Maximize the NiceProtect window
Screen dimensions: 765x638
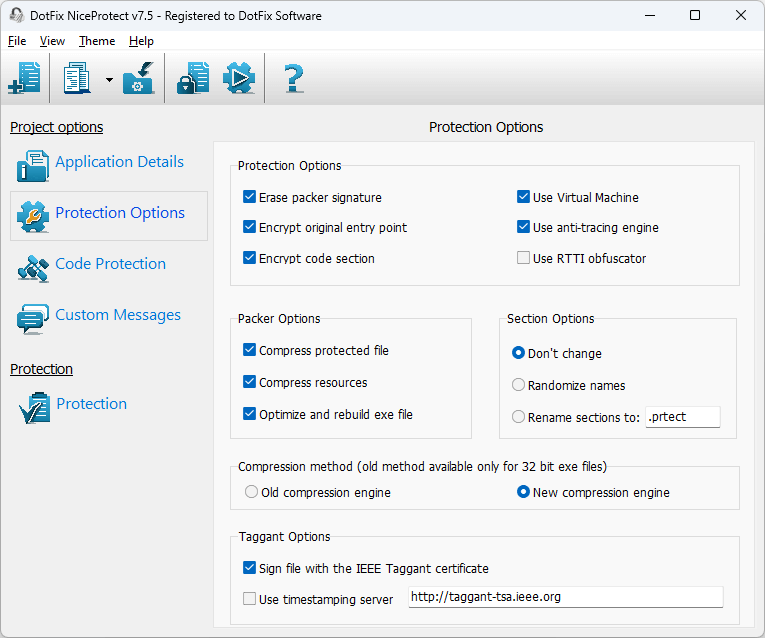click(695, 15)
